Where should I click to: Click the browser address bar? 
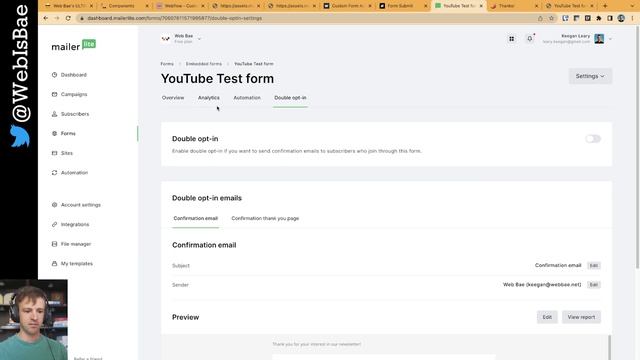point(306,18)
